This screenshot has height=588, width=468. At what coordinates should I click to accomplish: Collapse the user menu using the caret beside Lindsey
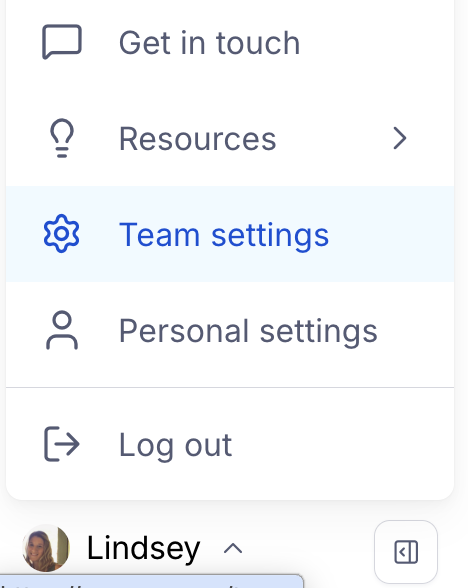233,549
